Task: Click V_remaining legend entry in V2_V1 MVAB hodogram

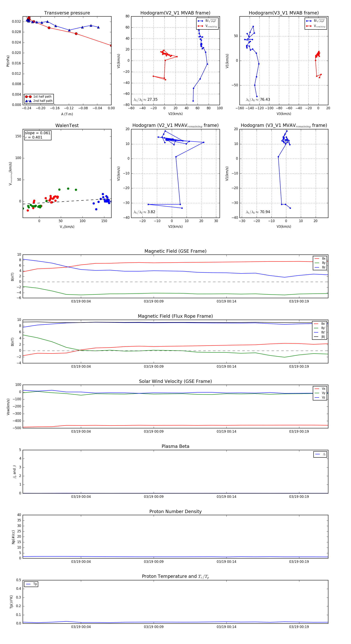Action: click(207, 26)
